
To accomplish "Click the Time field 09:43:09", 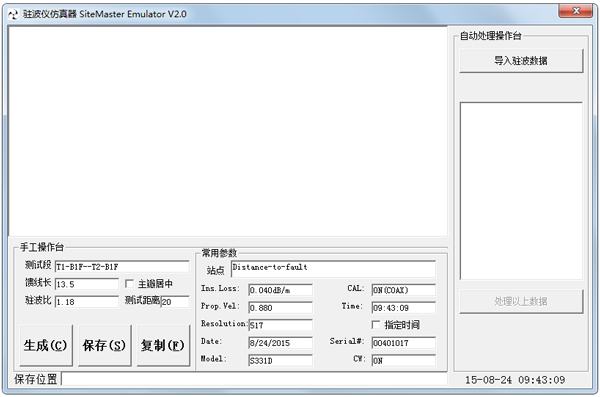I will [x=404, y=308].
